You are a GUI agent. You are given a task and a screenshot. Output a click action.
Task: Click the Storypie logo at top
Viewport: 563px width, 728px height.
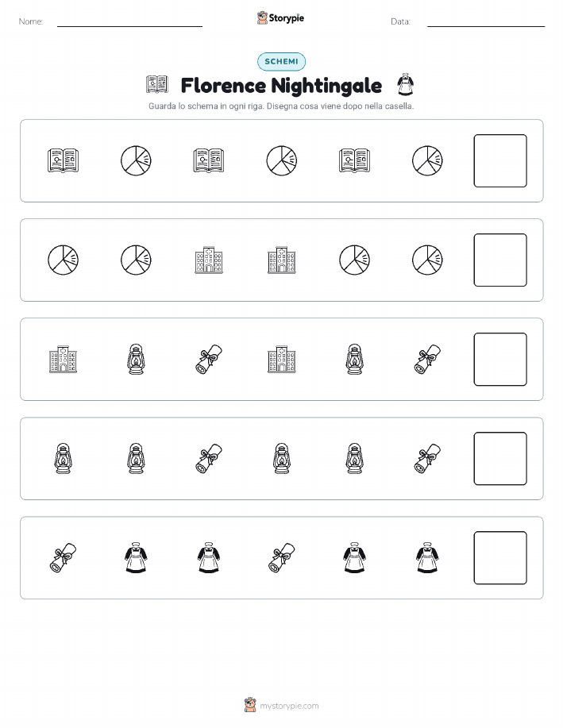(x=280, y=18)
